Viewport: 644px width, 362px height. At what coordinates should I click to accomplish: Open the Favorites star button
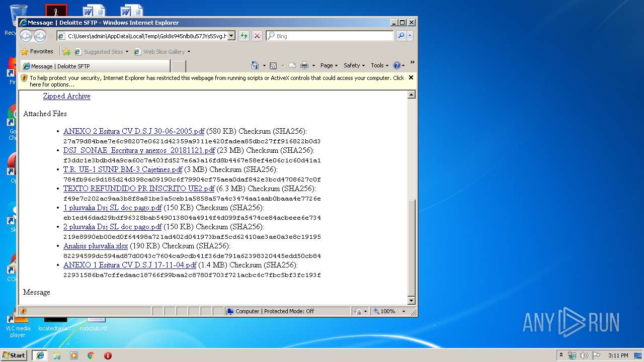pos(37,51)
